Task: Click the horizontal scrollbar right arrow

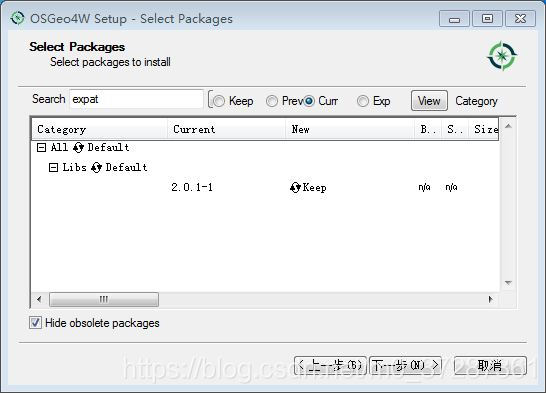Action: (491, 299)
